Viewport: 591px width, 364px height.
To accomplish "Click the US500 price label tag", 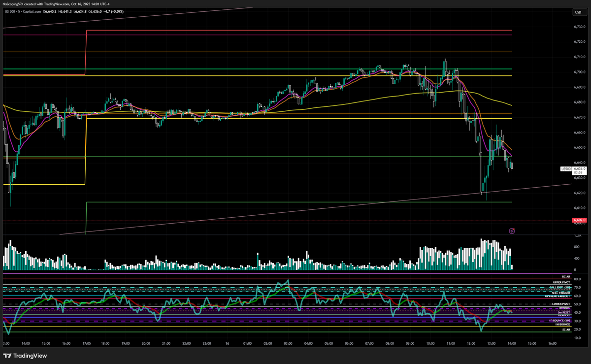I will point(566,168).
